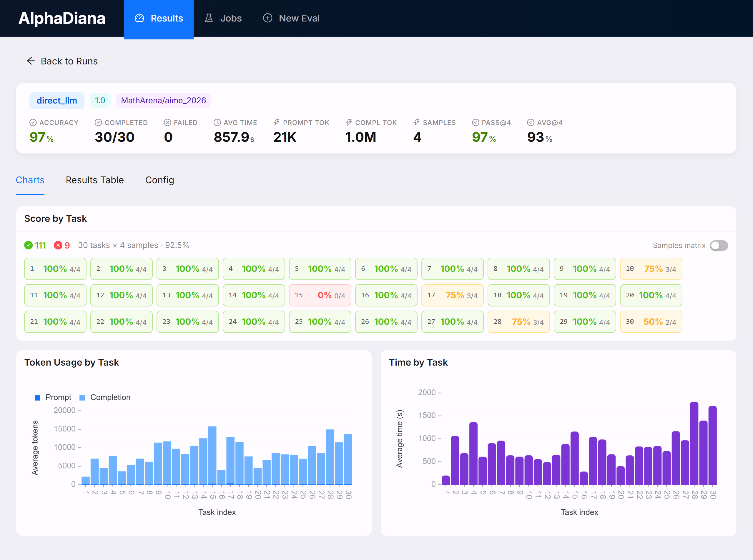Click the Accuracy check-circle icon
Image resolution: width=753 pixels, height=560 pixels.
(33, 122)
